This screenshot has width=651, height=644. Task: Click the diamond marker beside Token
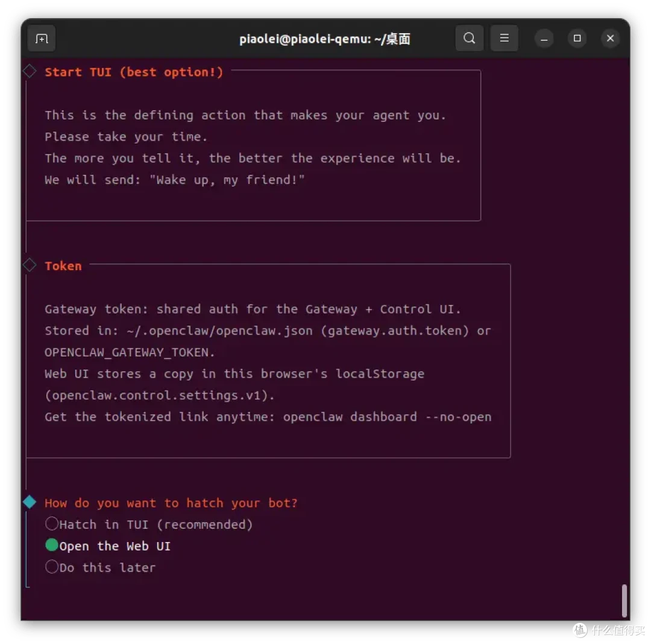[30, 265]
